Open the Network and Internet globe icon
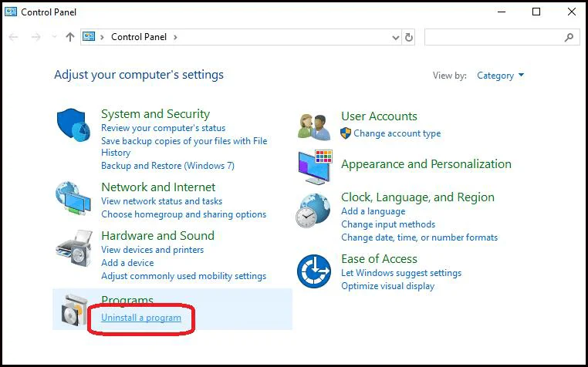The image size is (588, 367). pyautogui.click(x=73, y=198)
